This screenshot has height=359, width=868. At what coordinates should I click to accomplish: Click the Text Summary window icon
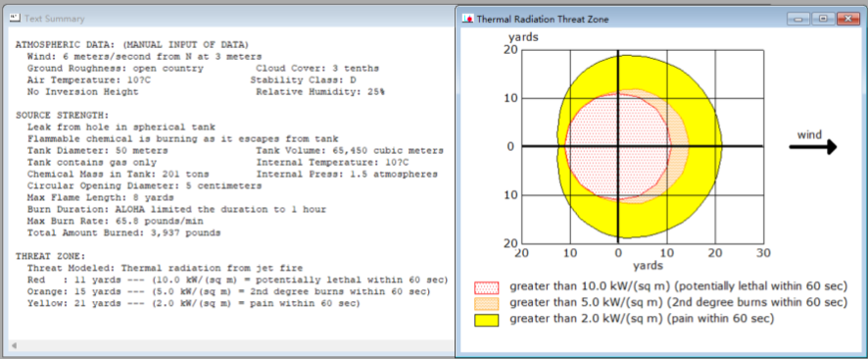[16, 19]
